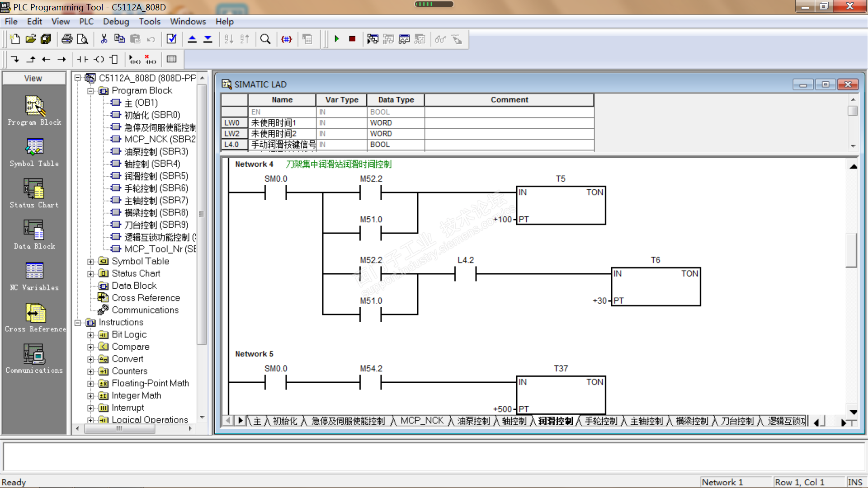Click the T5 TON timer block
Image resolution: width=868 pixels, height=488 pixels.
point(561,206)
